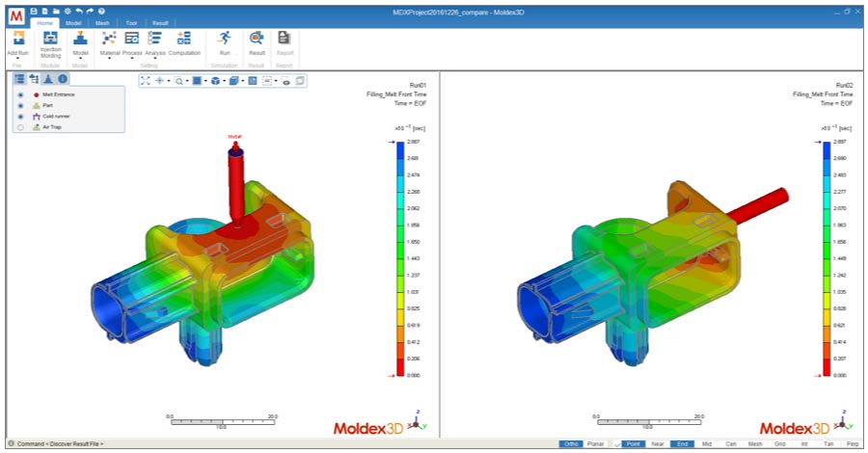The height and width of the screenshot is (453, 868).
Task: Toggle Perp snap in status bar
Action: coord(853,444)
